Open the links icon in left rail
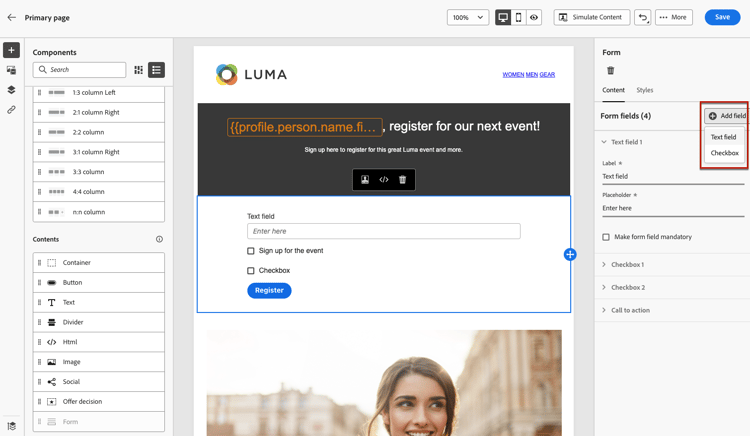This screenshot has height=436, width=750. point(11,109)
